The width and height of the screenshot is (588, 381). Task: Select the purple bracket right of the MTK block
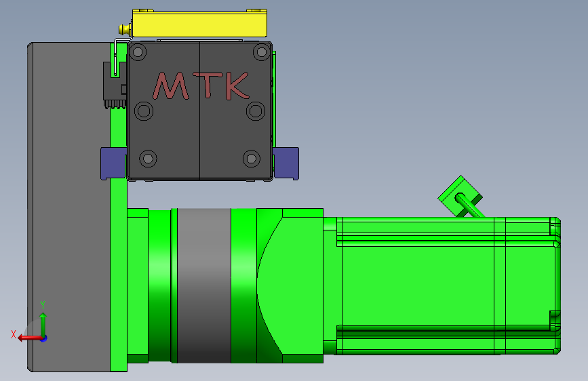(286, 163)
